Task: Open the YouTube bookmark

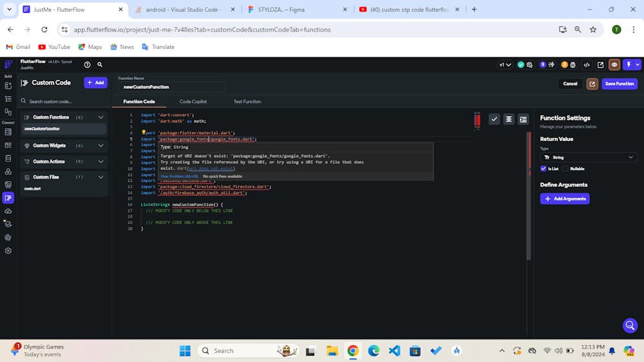Action: (x=54, y=47)
